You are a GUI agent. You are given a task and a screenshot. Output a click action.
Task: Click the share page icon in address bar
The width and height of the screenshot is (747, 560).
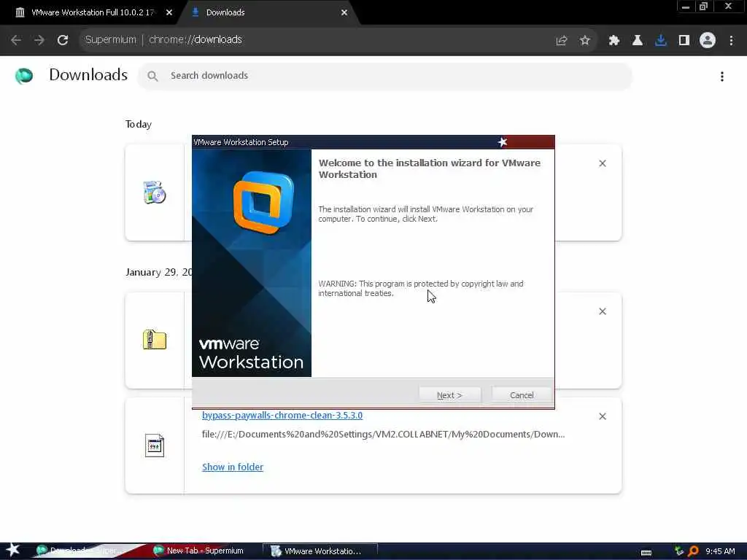click(x=562, y=41)
